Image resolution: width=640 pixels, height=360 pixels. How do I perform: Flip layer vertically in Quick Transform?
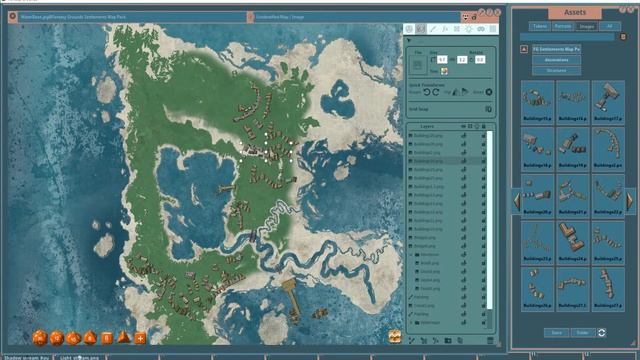pos(465,92)
